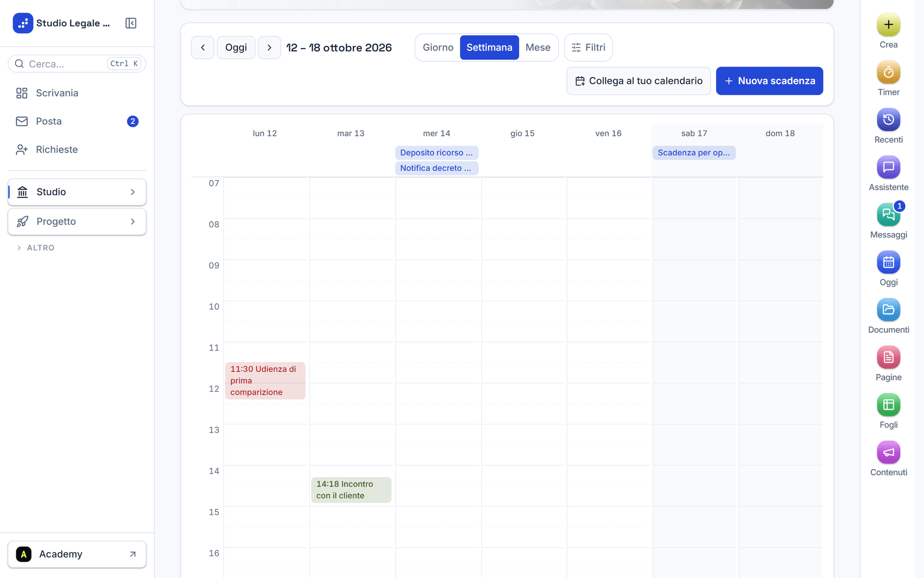The width and height of the screenshot is (924, 578).
Task: Open Posta mailbox
Action: click(77, 121)
